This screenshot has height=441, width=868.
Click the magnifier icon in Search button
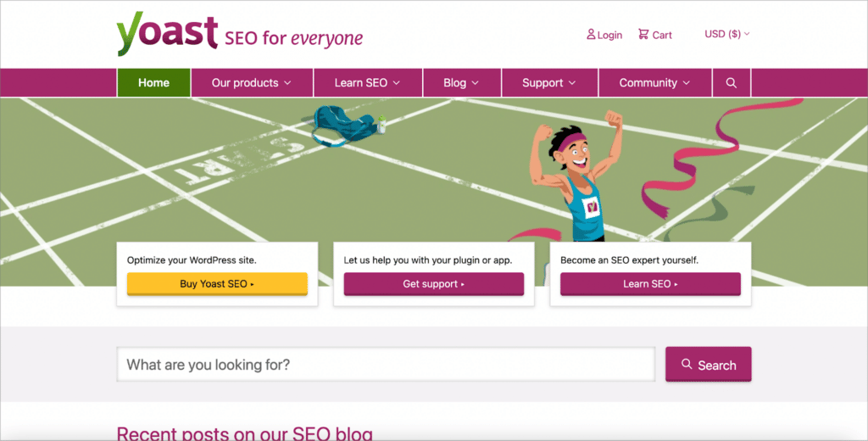click(687, 364)
